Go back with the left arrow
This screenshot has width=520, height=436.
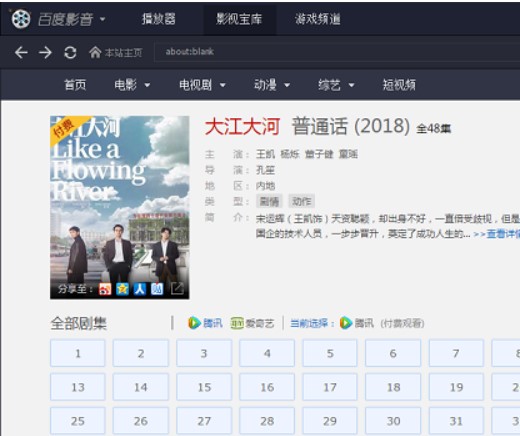click(21, 52)
